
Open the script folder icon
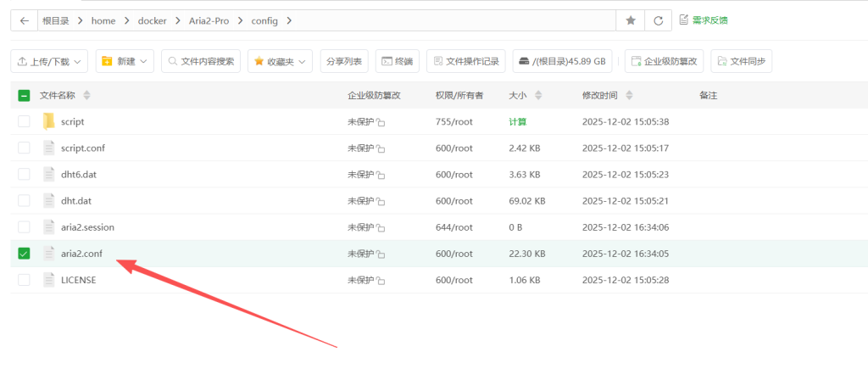pos(48,121)
